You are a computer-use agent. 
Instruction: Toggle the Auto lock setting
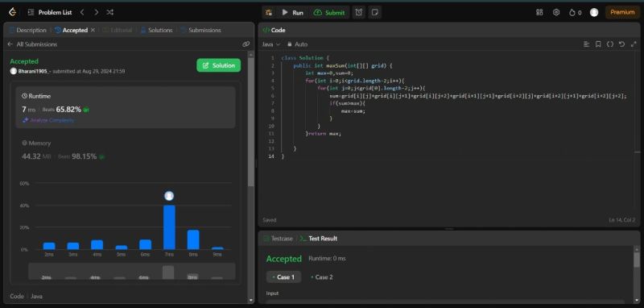(x=297, y=44)
